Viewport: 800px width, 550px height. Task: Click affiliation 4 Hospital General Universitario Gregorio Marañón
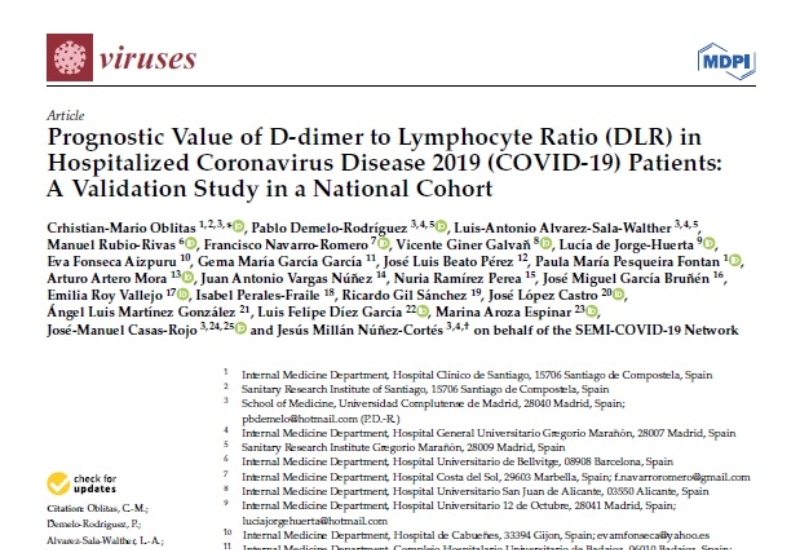coord(488,433)
